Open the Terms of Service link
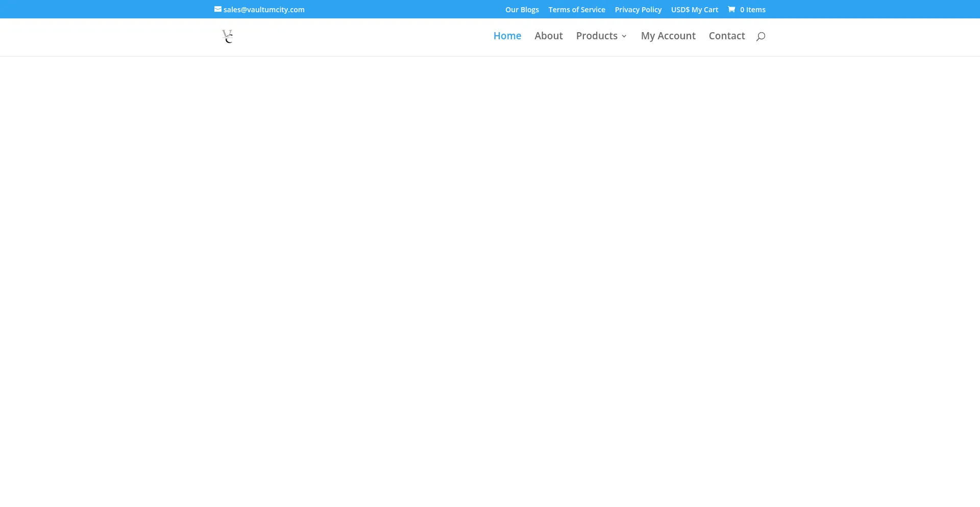Image resolution: width=980 pixels, height=507 pixels. point(576,10)
